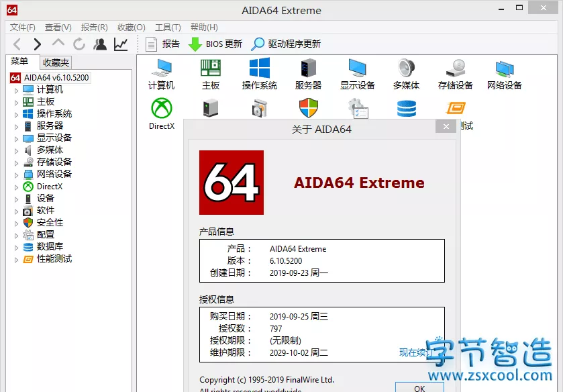The image size is (563, 392).
Task: Click the large grey device box icon beside DirectX
Action: [211, 108]
